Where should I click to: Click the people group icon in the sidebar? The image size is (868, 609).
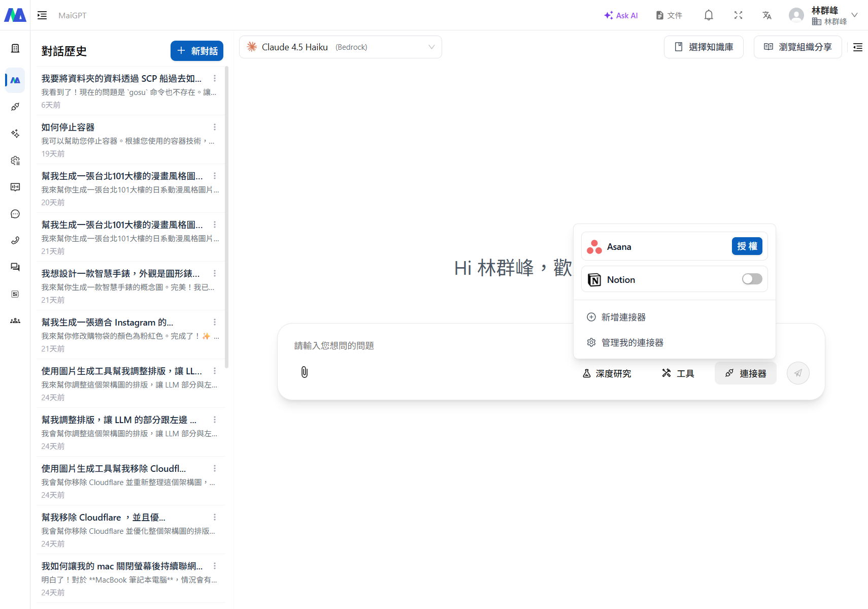coord(15,320)
